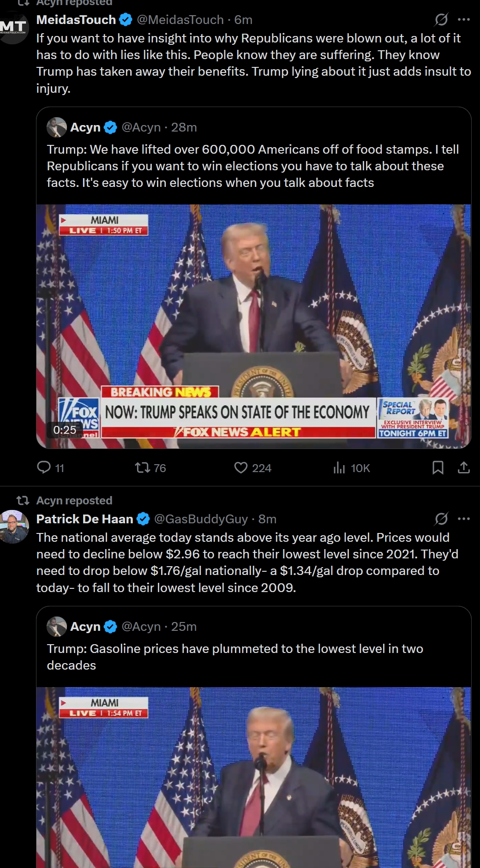The width and height of the screenshot is (480, 868).
Task: Open more options on Patrick De Haan post
Action: (464, 519)
